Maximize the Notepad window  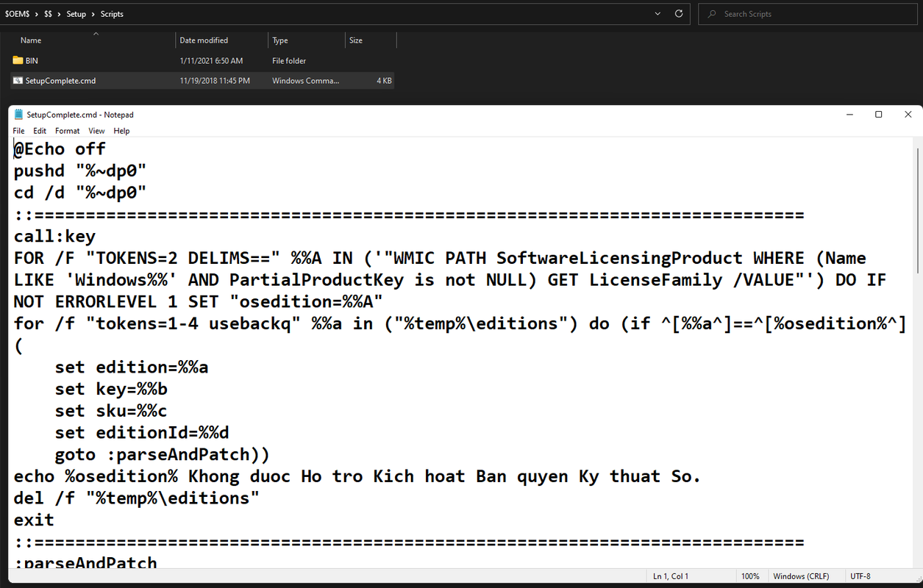coord(878,115)
